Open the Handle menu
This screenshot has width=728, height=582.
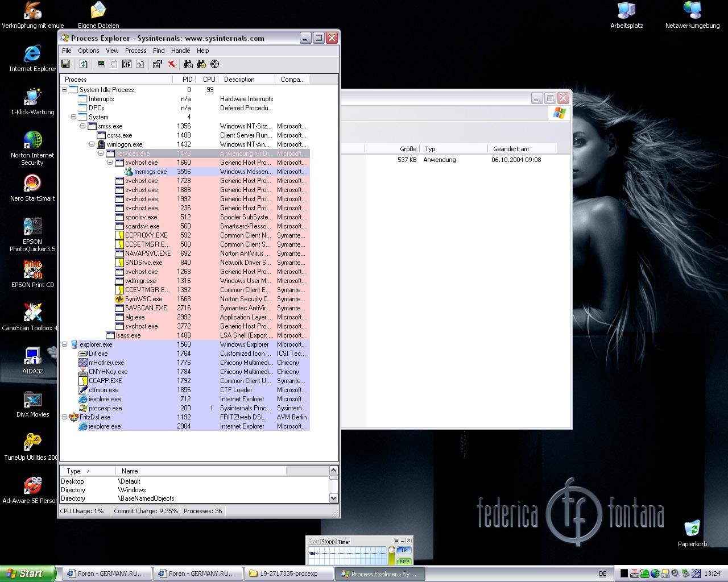(180, 51)
